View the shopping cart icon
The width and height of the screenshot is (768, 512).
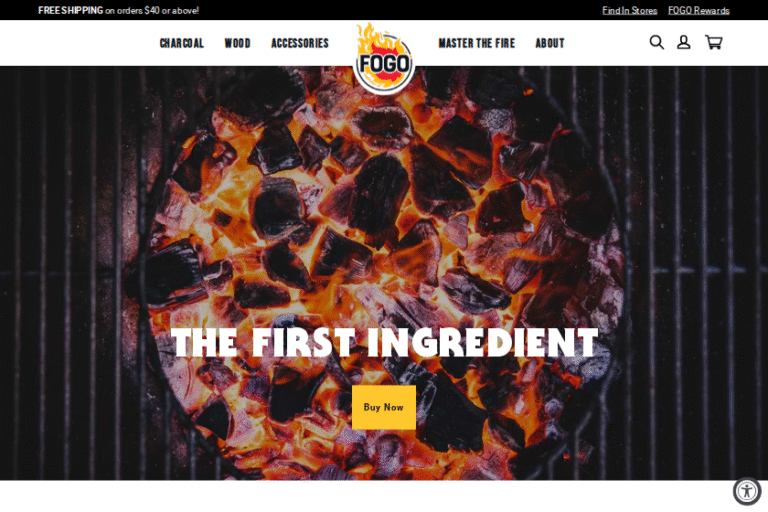(713, 43)
